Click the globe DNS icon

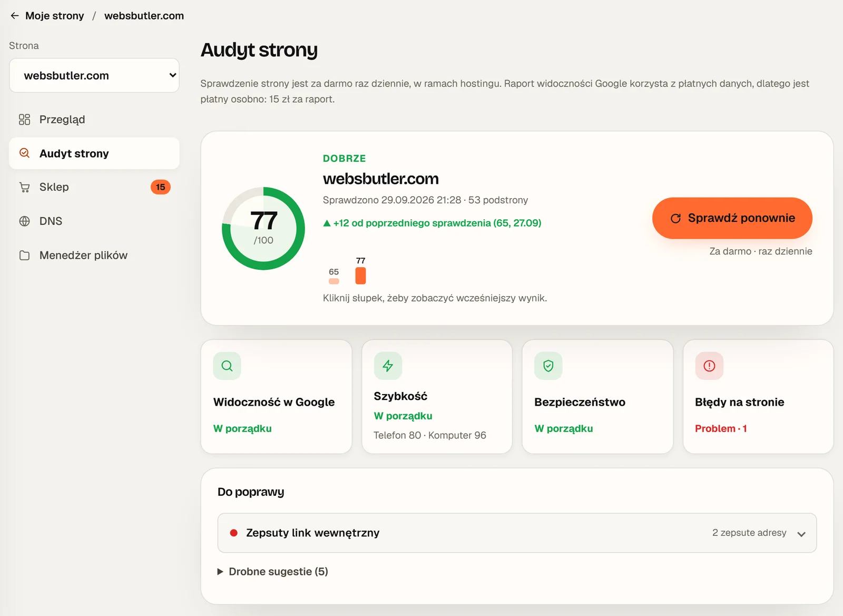pyautogui.click(x=24, y=221)
